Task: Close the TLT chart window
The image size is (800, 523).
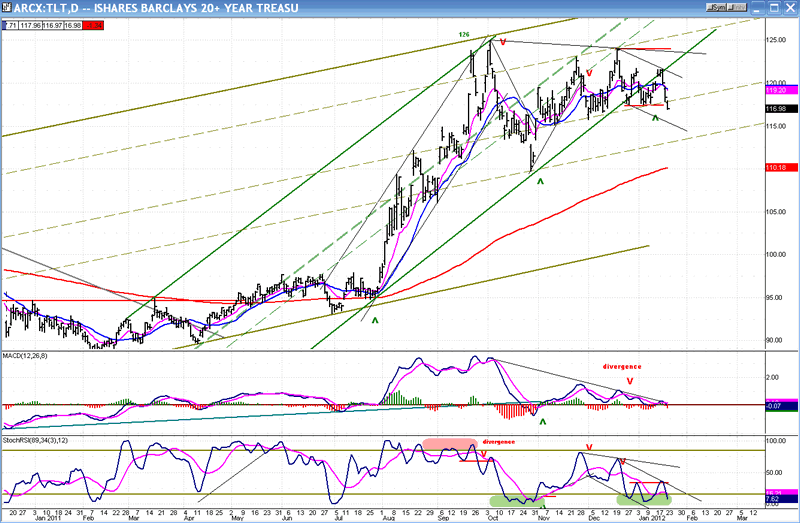Action: pos(789,8)
